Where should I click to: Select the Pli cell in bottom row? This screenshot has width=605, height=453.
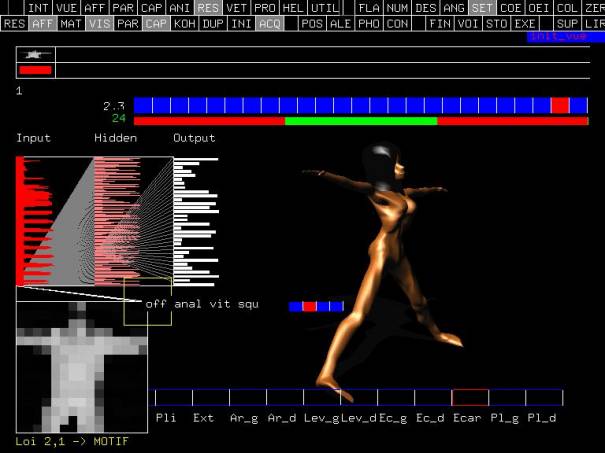[x=166, y=397]
